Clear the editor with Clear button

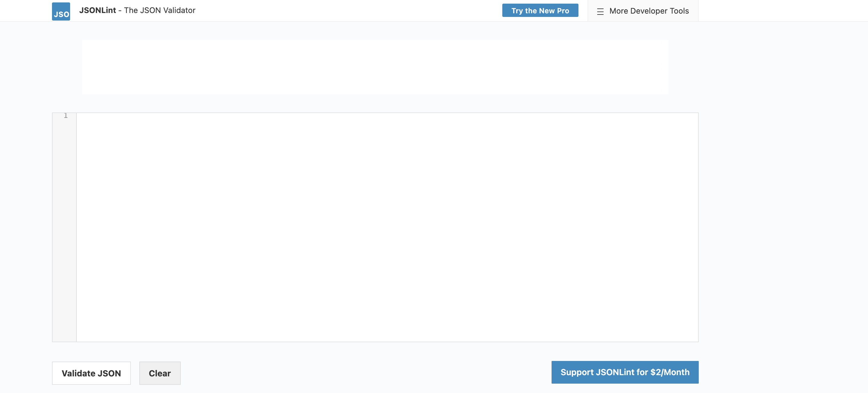point(160,373)
